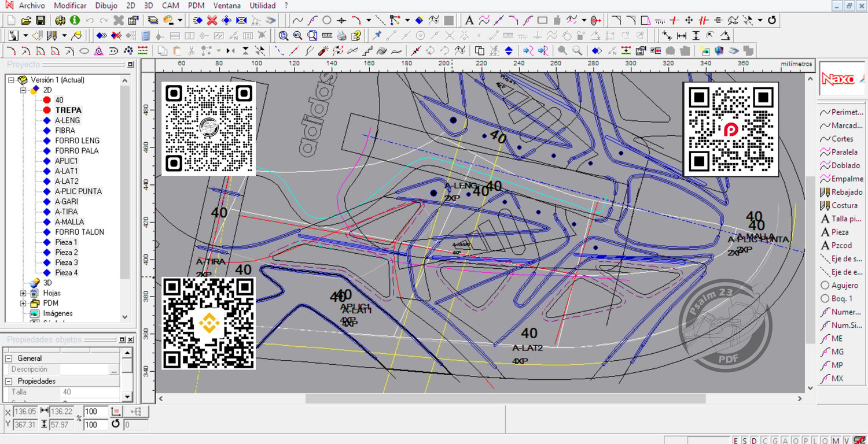This screenshot has height=444, width=868.
Task: Toggle the blue diamond beside FIBRA
Action: [47, 131]
